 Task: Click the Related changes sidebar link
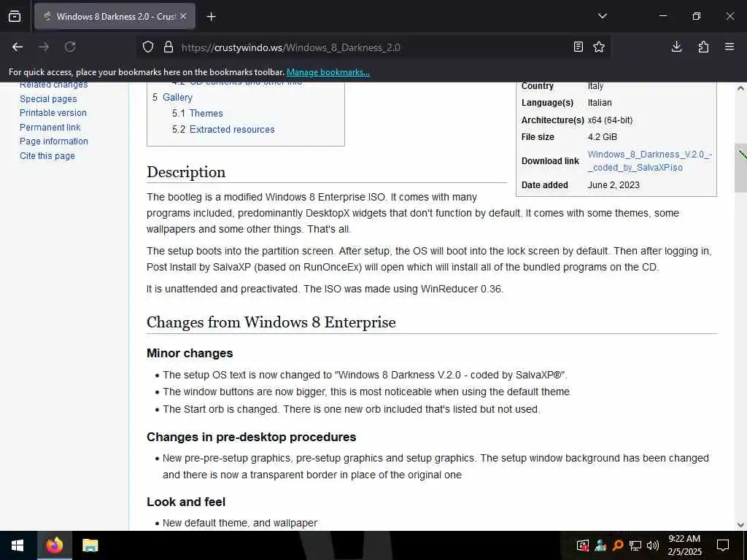53,85
